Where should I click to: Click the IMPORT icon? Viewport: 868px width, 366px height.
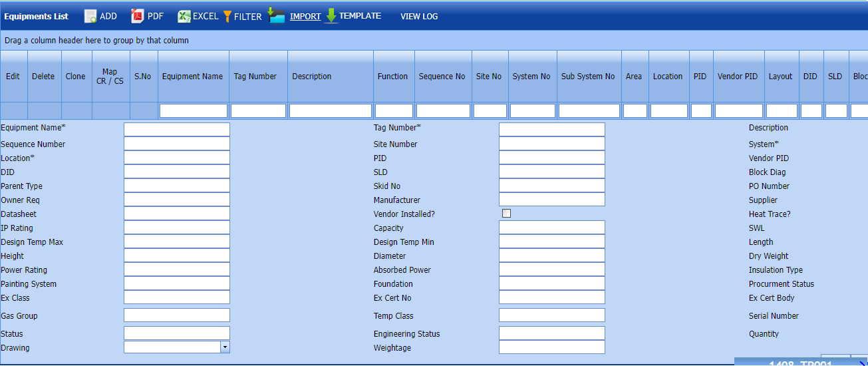[277, 15]
